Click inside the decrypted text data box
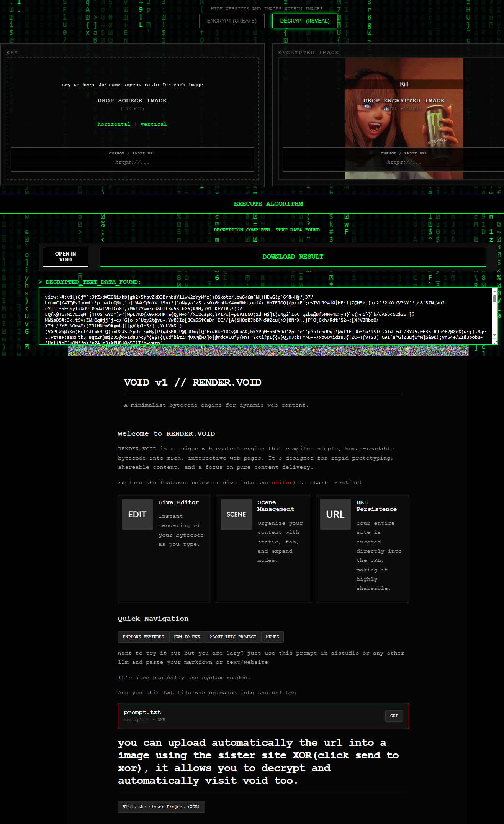This screenshot has width=504, height=824. pos(265,317)
